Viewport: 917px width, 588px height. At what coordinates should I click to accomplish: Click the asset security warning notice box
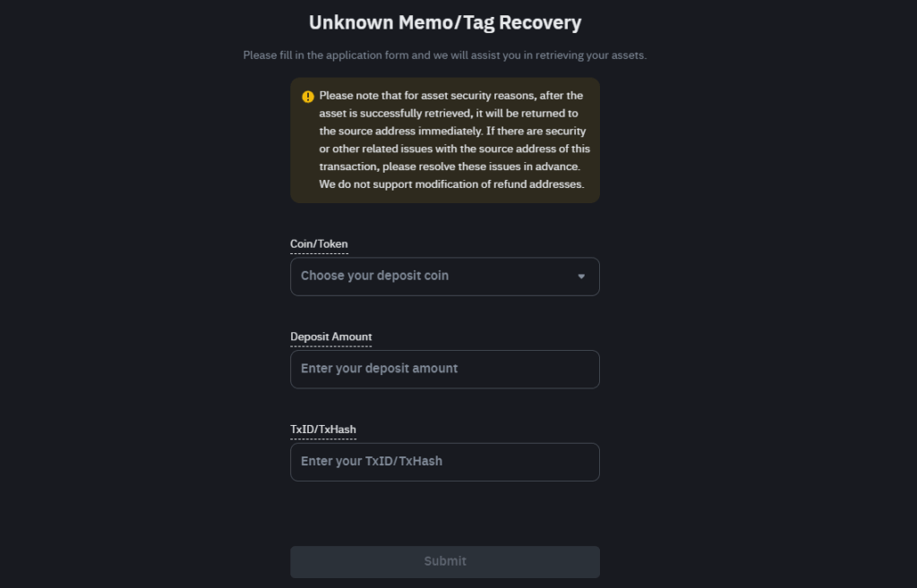[445, 141]
